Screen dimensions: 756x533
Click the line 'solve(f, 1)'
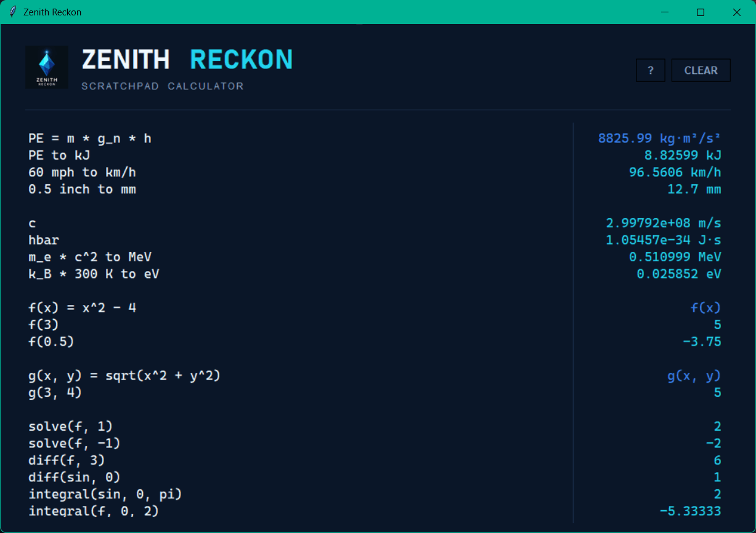point(71,426)
